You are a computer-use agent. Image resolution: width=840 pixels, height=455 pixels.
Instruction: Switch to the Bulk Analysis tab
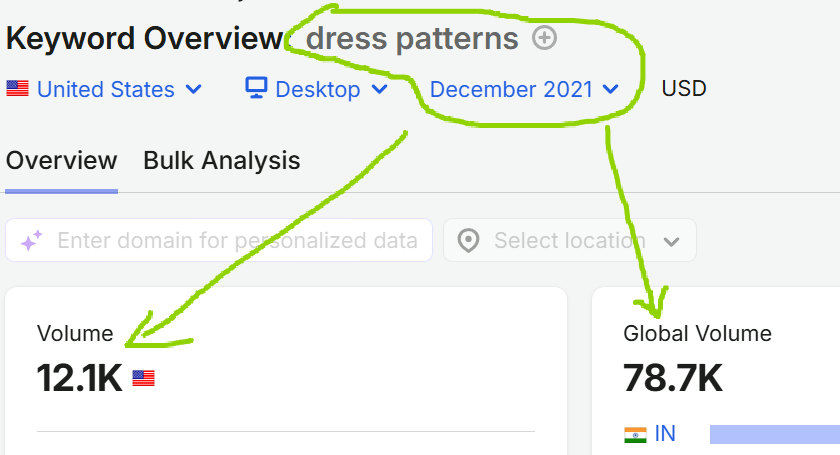[222, 161]
